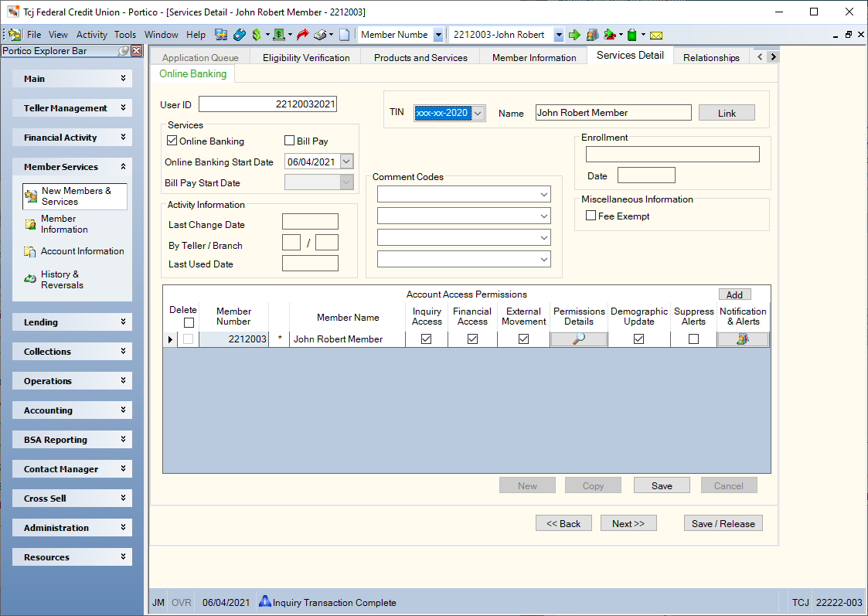This screenshot has height=616, width=868.
Task: Click the Save / Release button
Action: pos(723,523)
